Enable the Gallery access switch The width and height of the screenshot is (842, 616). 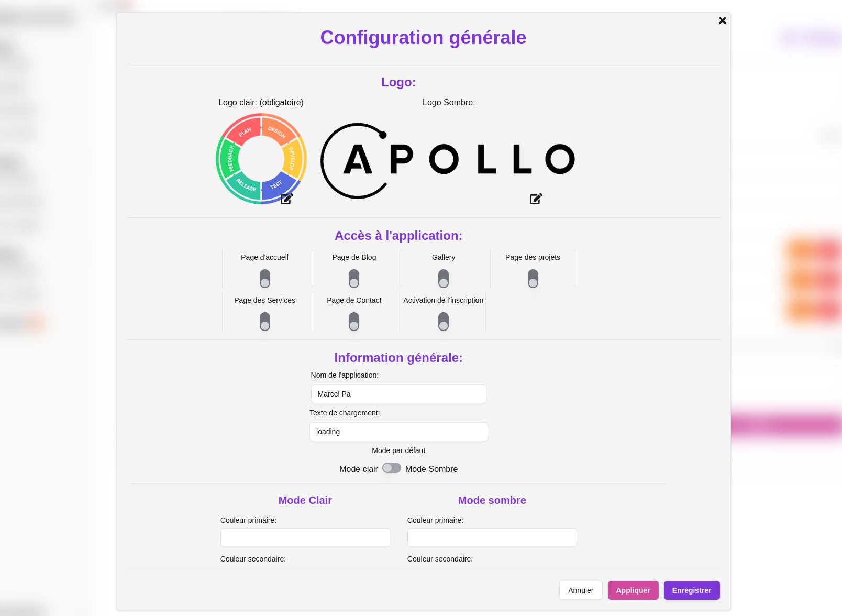(444, 279)
